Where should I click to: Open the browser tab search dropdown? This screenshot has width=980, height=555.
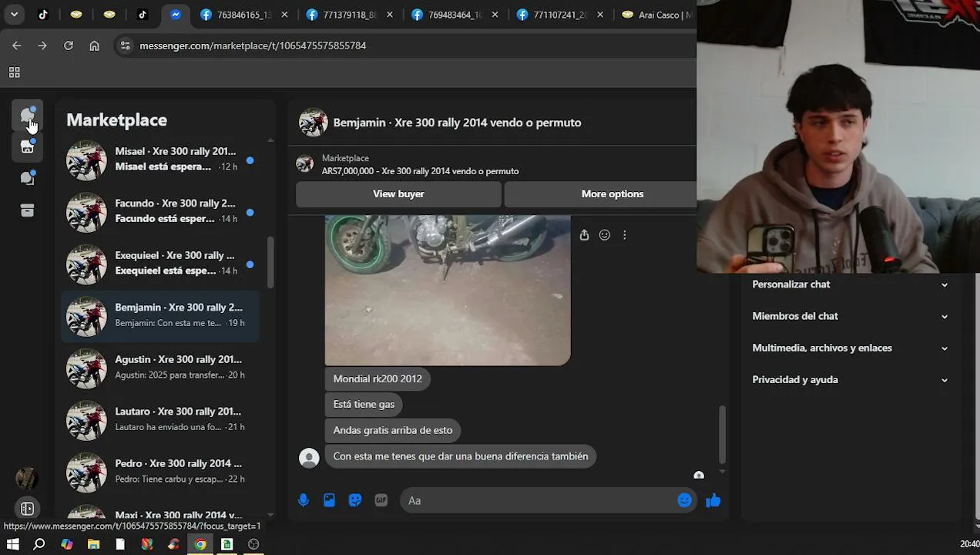coord(14,15)
